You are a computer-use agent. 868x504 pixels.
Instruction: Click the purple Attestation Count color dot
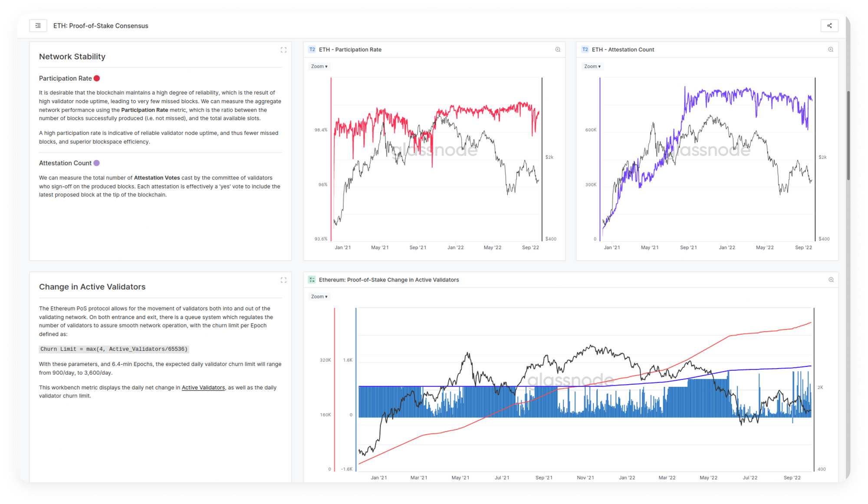pyautogui.click(x=96, y=163)
